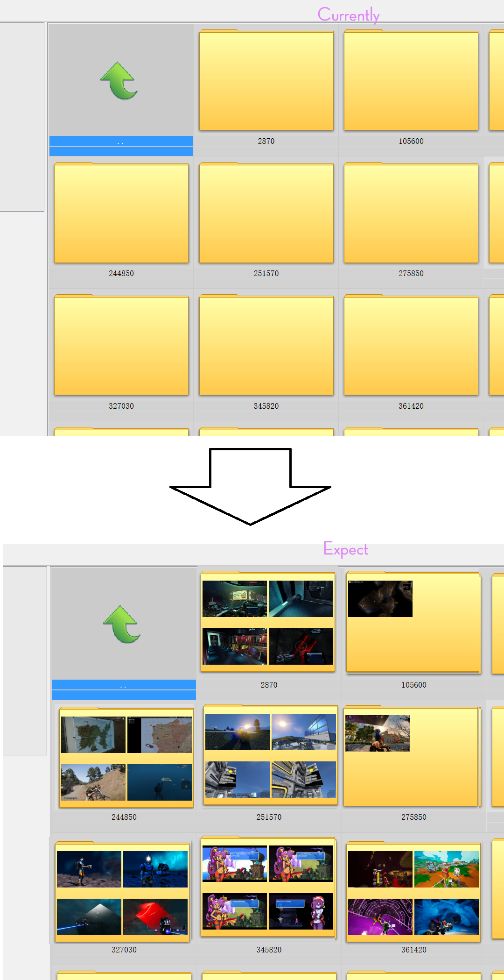Open folder 105600 icon in Expect view
This screenshot has width=504, height=980.
[x=413, y=623]
